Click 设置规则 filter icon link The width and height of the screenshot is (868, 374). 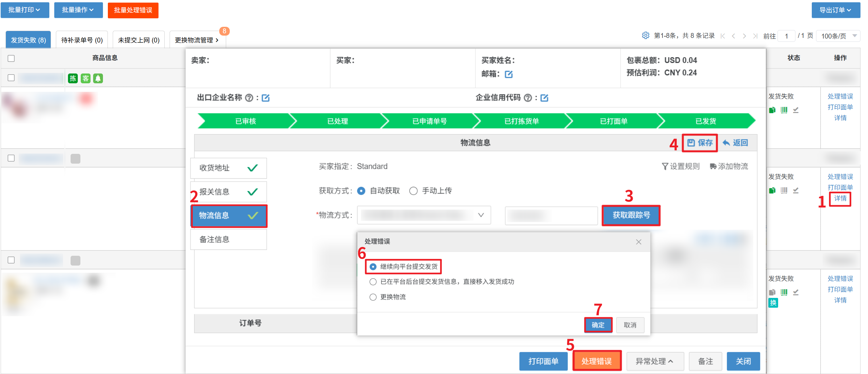(681, 166)
